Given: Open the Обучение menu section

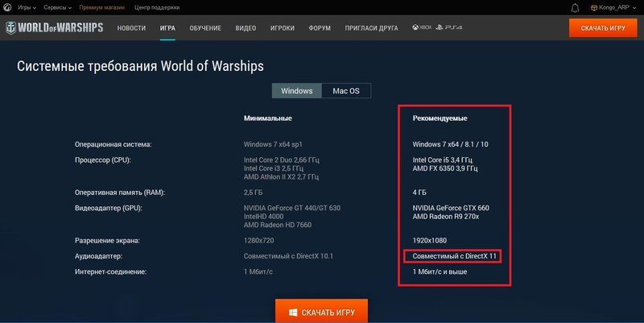Looking at the screenshot, I should tap(205, 28).
